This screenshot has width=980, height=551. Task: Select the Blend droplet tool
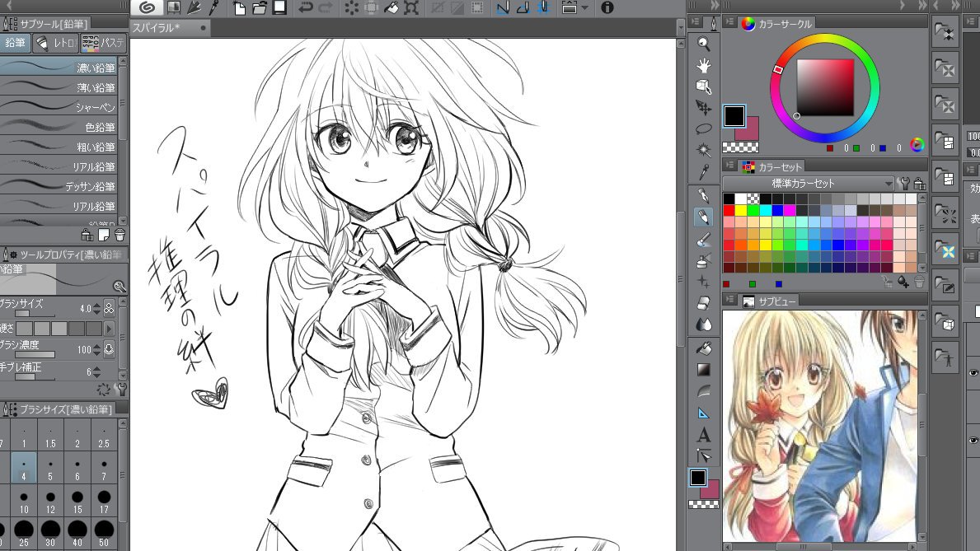point(704,325)
